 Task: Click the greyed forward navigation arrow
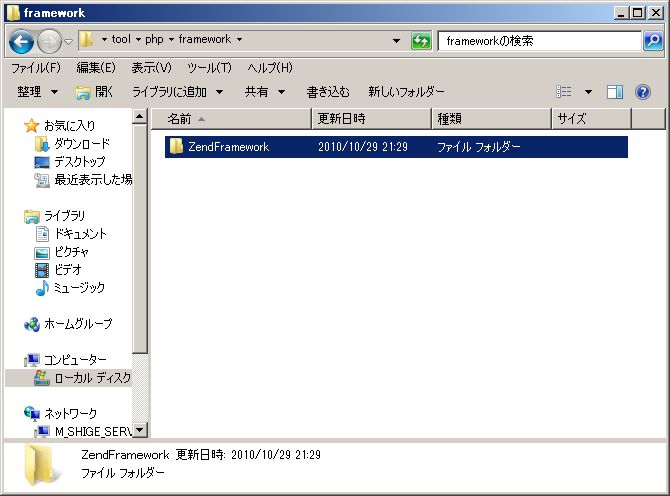(x=50, y=41)
